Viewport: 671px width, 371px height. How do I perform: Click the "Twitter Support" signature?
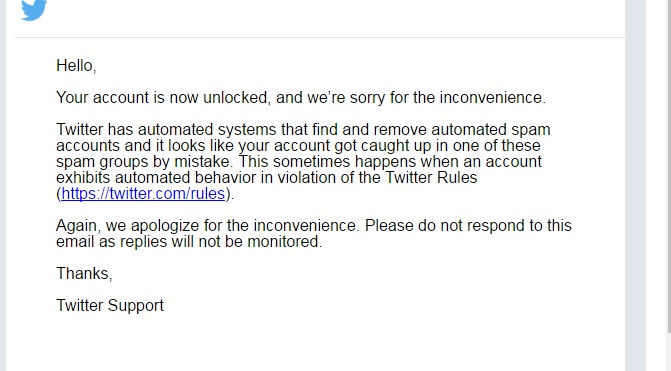click(110, 306)
